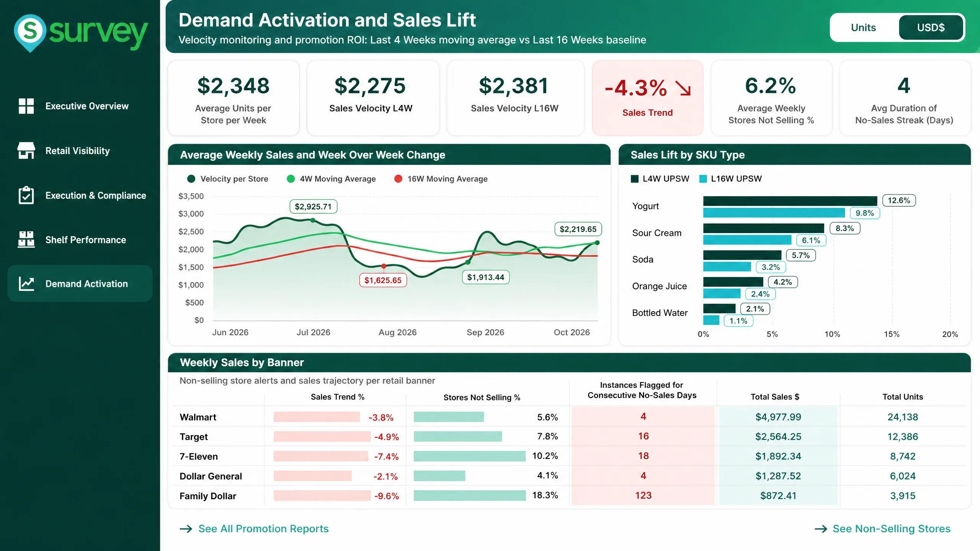980x551 pixels.
Task: Open See All Promotion Reports link
Action: click(263, 529)
